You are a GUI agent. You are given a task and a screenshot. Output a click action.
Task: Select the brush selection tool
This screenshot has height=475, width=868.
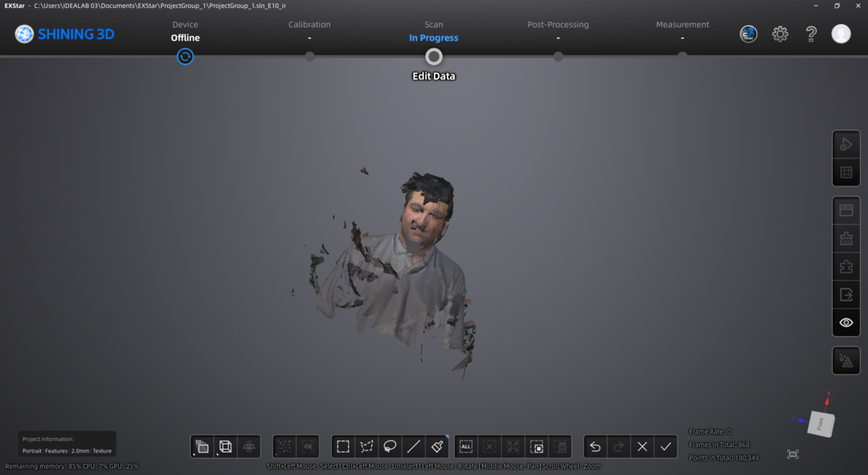pyautogui.click(x=436, y=446)
